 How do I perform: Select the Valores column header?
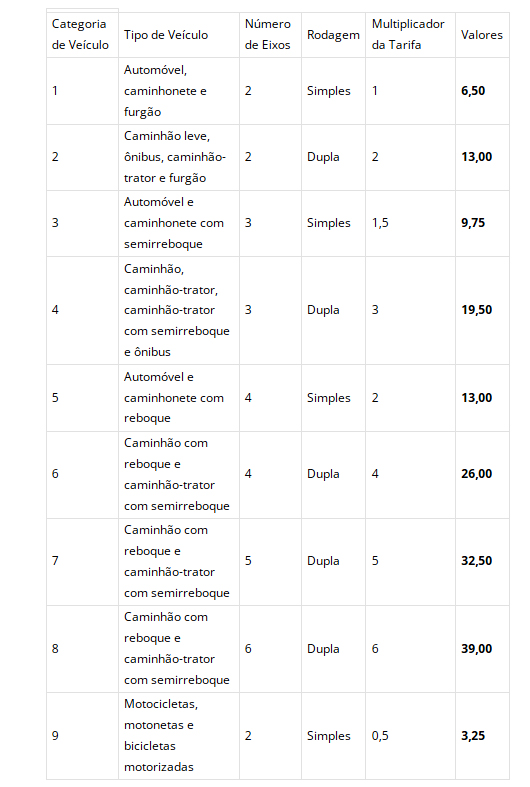[x=482, y=35]
